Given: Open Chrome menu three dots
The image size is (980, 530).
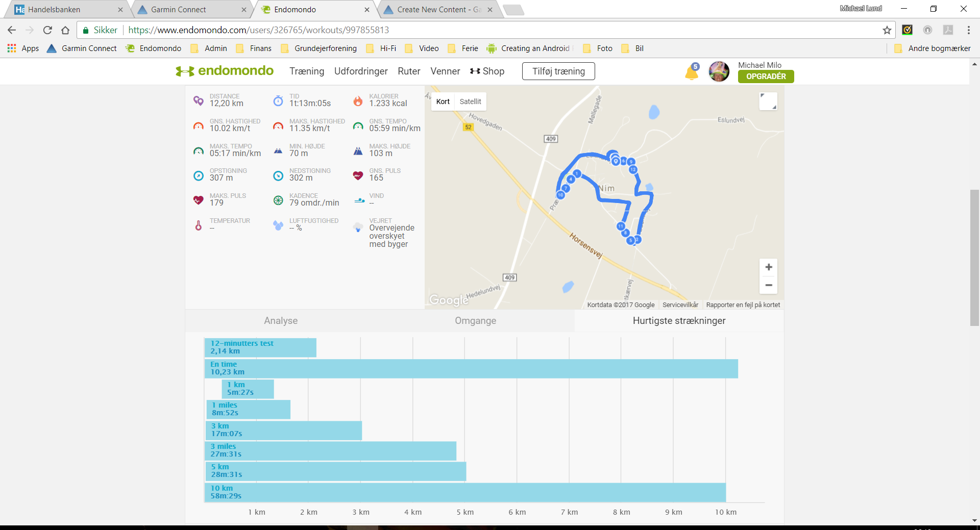Looking at the screenshot, I should coord(968,30).
